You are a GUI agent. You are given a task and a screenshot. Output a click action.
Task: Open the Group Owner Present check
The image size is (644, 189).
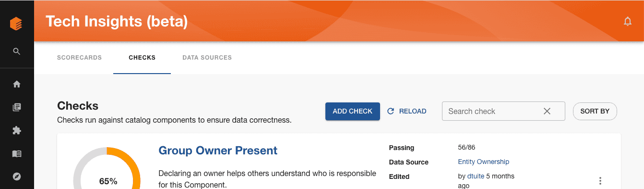218,151
